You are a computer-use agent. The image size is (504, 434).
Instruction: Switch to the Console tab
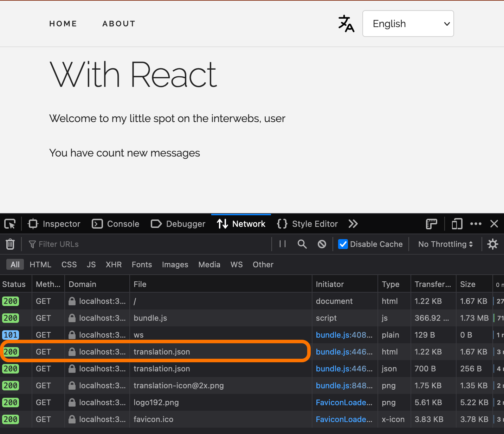[116, 224]
